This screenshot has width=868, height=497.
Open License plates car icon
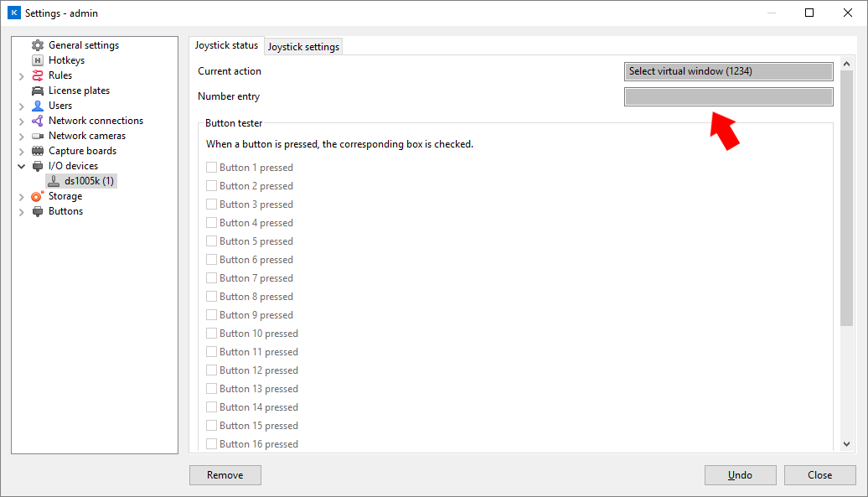point(38,91)
